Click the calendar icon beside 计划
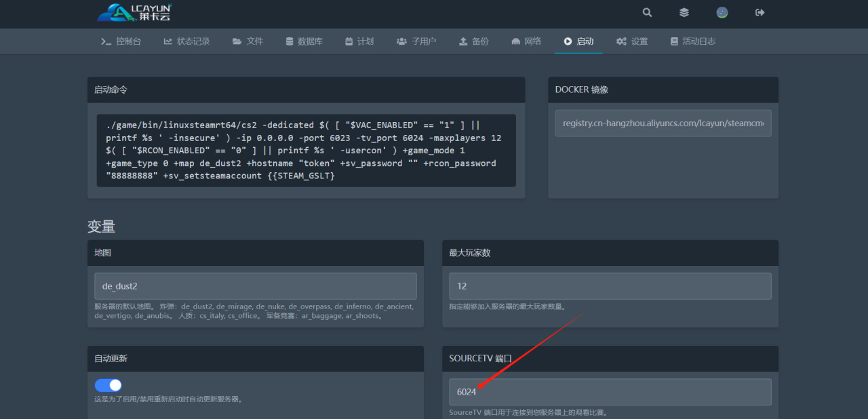 [x=349, y=41]
